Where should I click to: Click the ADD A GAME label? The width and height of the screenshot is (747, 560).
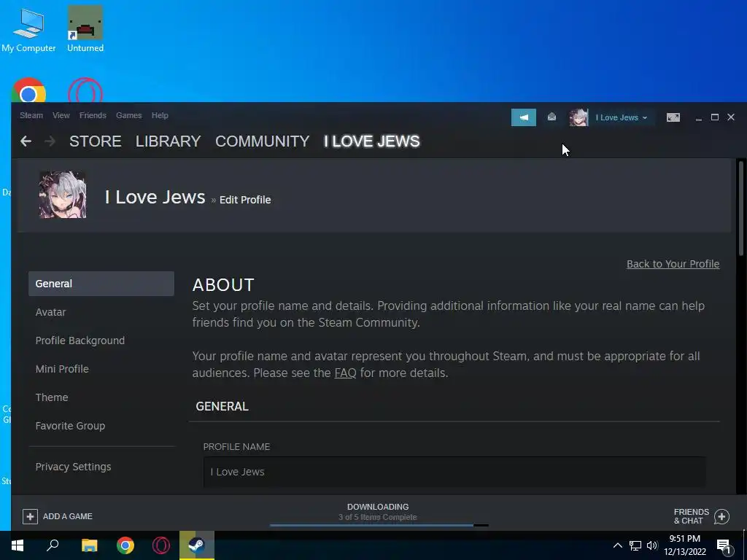68,516
